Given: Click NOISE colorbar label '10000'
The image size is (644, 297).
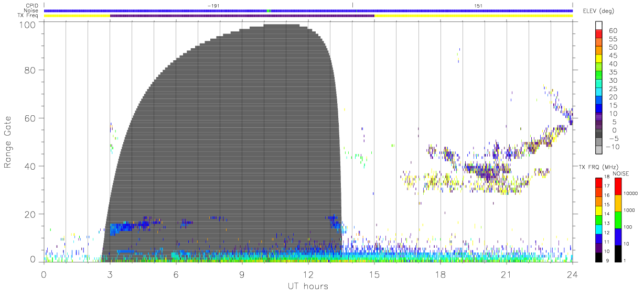Looking at the screenshot, I should [x=631, y=193].
